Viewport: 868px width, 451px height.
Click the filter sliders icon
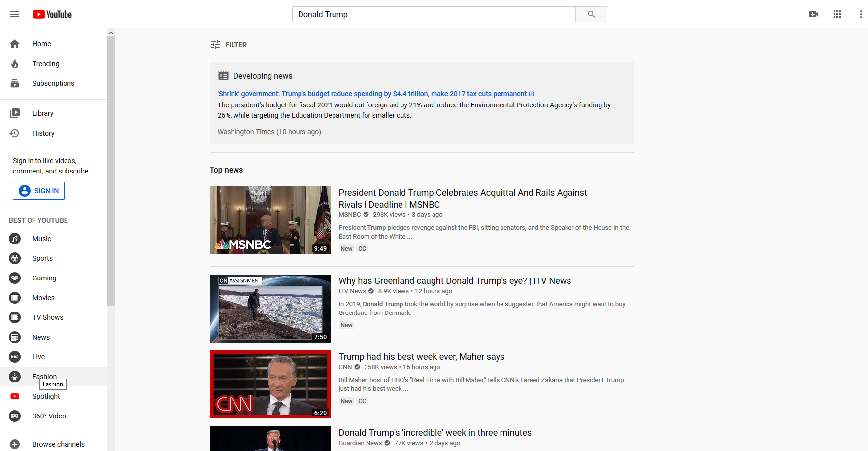tap(215, 45)
